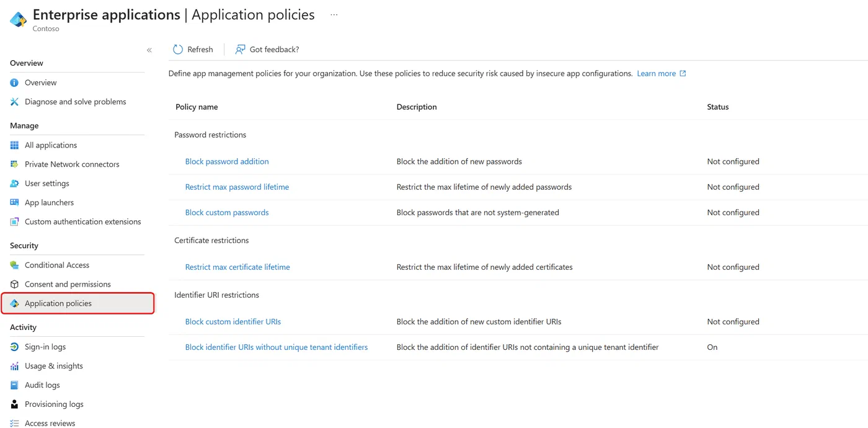
Task: Click the Contoso tenant name
Action: click(46, 29)
